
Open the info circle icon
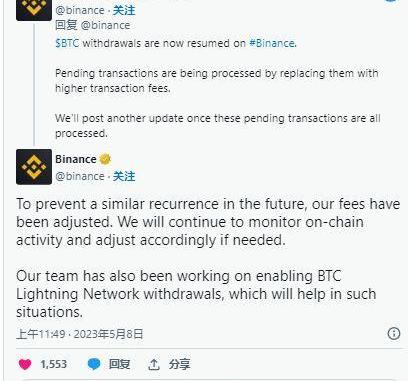(394, 333)
